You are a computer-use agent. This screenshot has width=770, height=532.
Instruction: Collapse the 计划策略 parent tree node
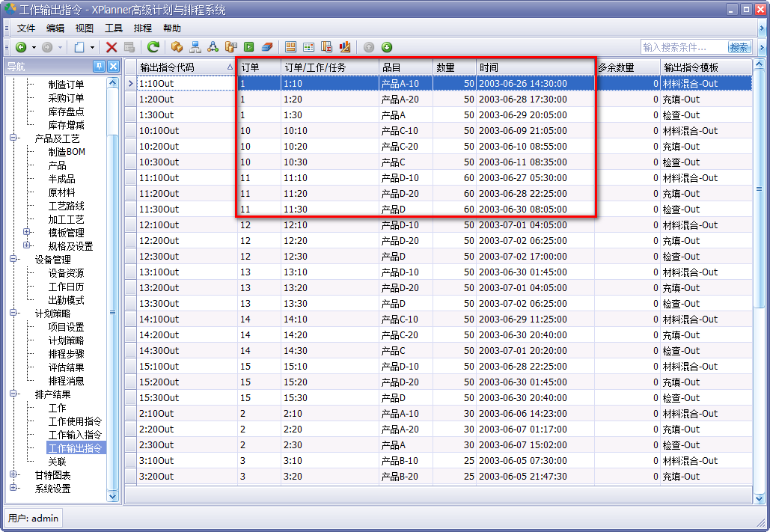tap(13, 313)
